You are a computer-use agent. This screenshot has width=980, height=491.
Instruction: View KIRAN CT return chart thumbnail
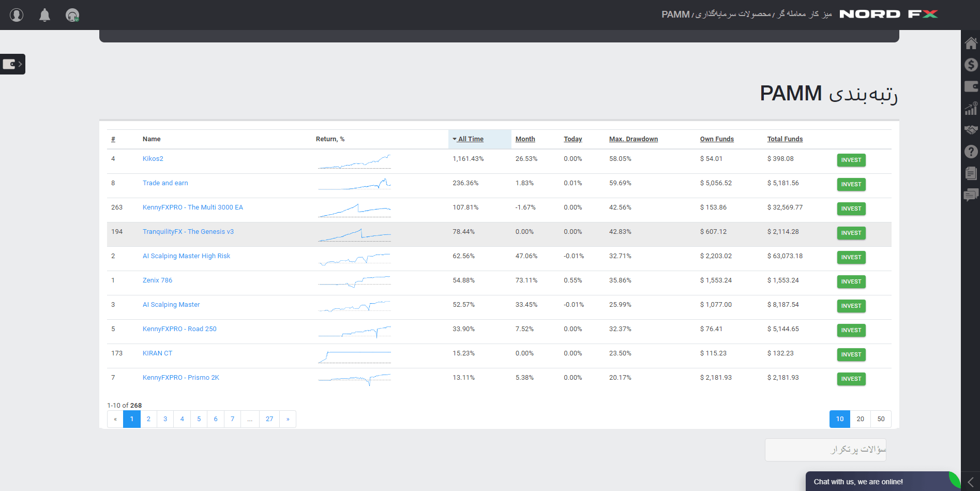354,356
